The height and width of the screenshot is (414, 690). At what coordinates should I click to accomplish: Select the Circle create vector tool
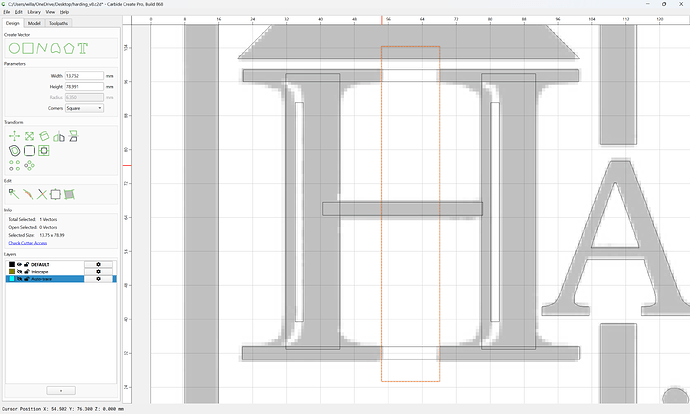coord(14,48)
